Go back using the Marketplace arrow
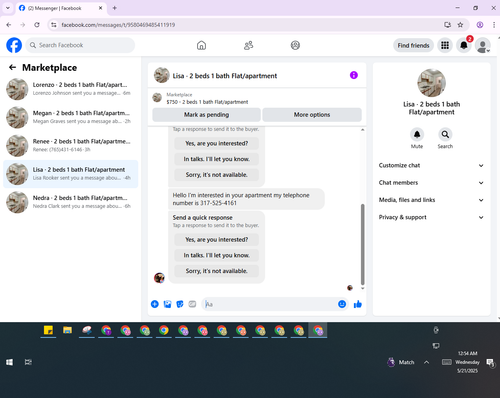Image resolution: width=500 pixels, height=398 pixels. [13, 68]
